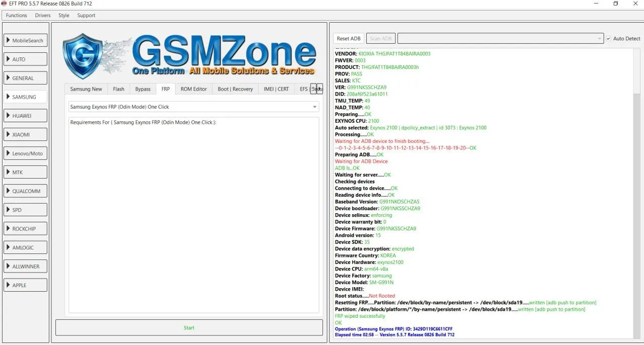Image resolution: width=644 pixels, height=345 pixels.
Task: Open the Style menu
Action: [x=64, y=16]
